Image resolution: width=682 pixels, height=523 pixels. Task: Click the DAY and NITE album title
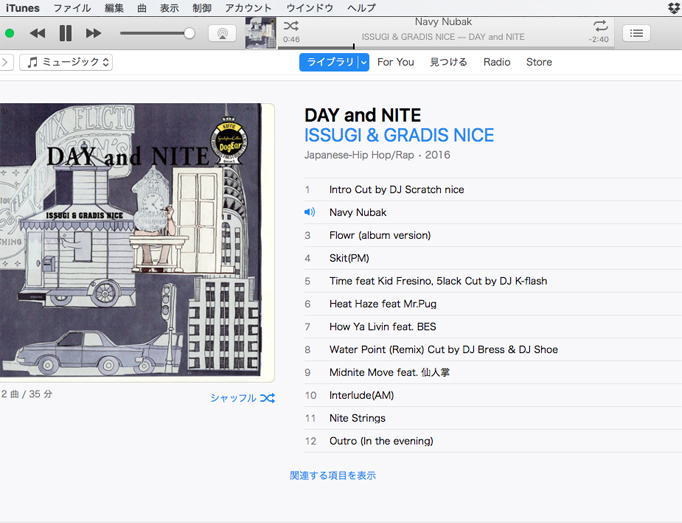tap(363, 115)
